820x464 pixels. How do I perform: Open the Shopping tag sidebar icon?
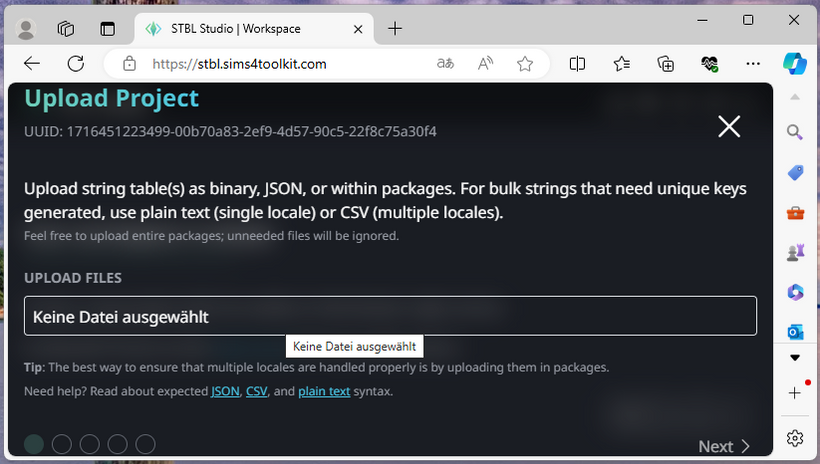pos(795,172)
